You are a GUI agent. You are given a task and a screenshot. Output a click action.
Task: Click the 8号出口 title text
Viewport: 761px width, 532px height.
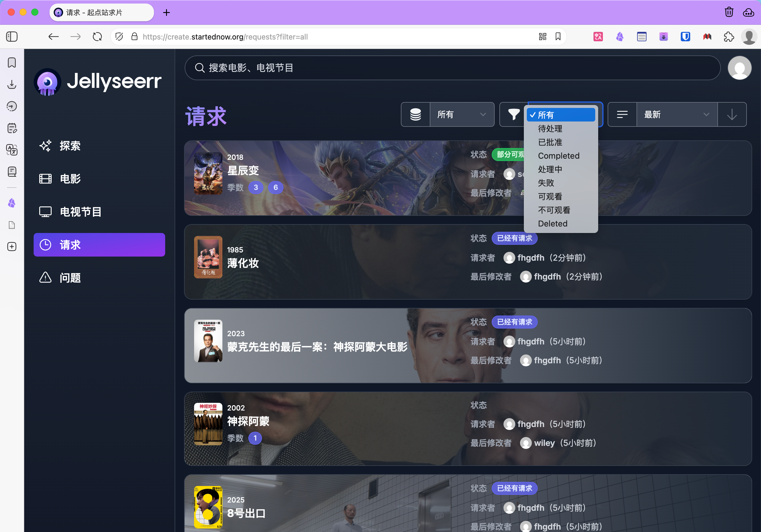tap(246, 513)
